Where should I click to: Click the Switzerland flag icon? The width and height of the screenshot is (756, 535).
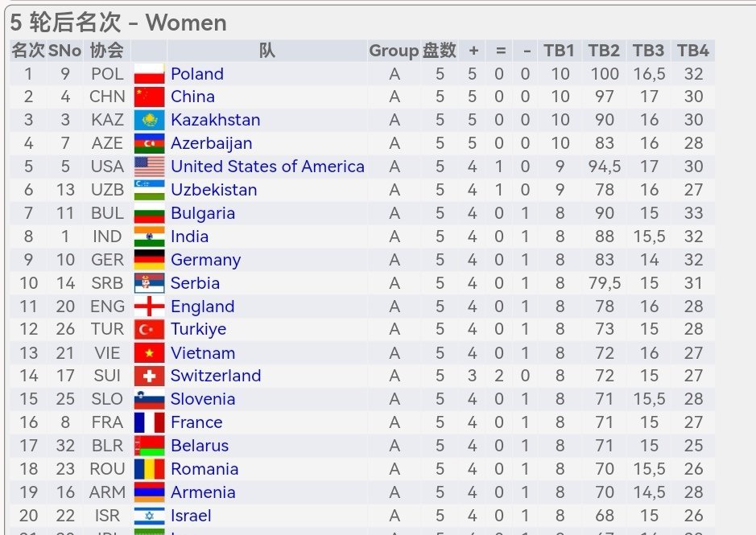[149, 376]
